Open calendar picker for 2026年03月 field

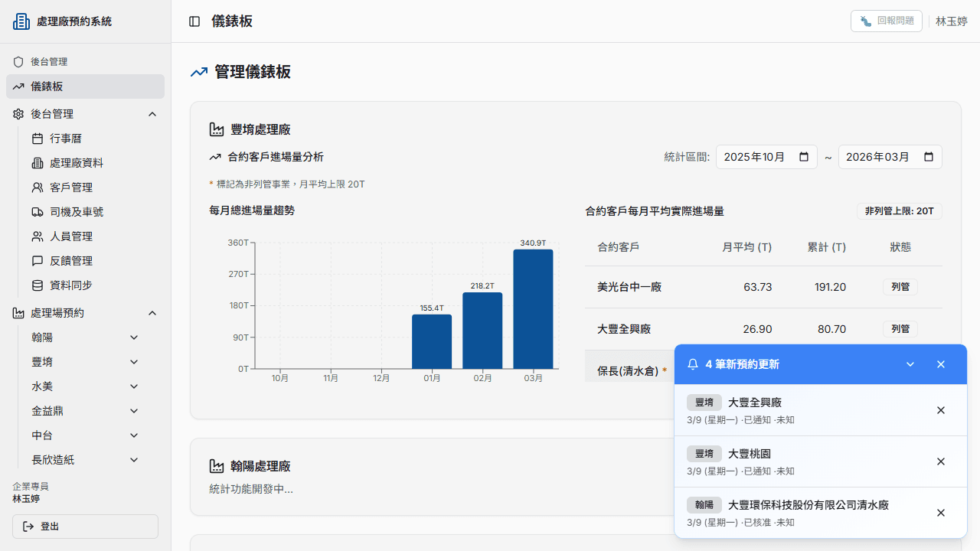click(929, 157)
